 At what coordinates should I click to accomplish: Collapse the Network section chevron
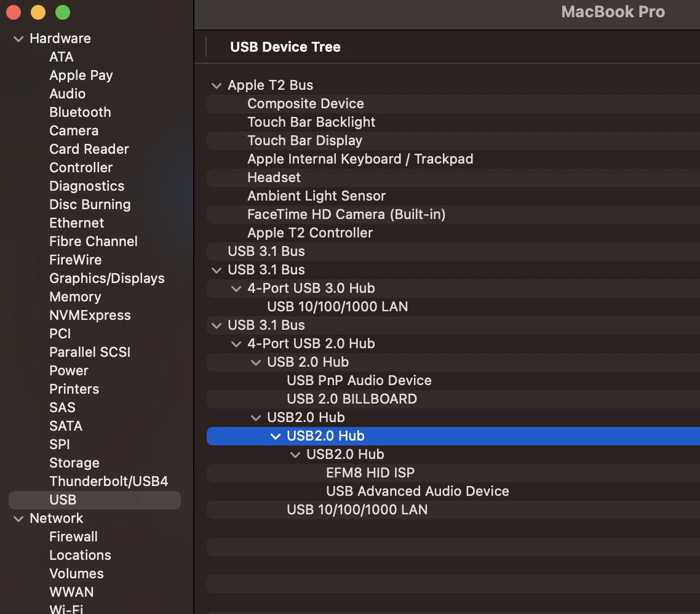(x=18, y=519)
